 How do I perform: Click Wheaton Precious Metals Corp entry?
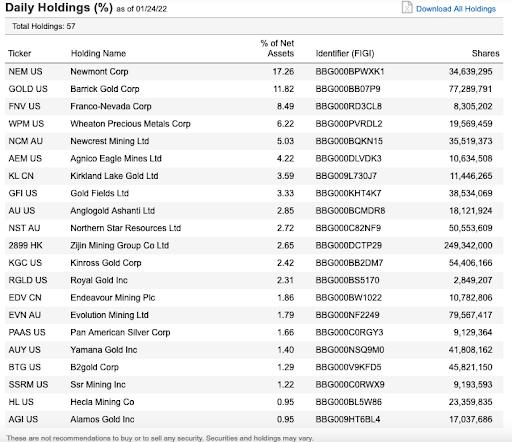pos(130,124)
